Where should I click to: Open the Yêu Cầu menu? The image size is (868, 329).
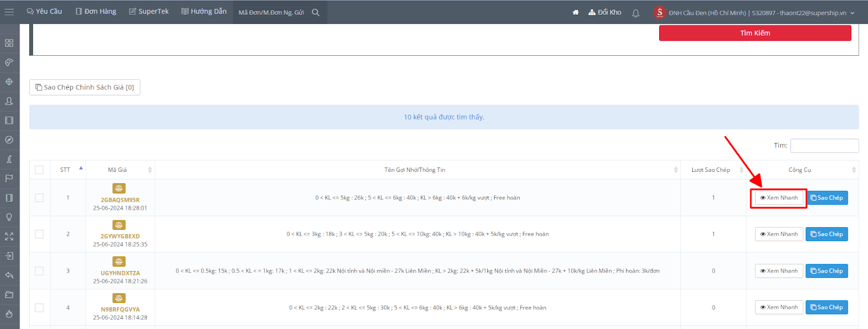44,11
